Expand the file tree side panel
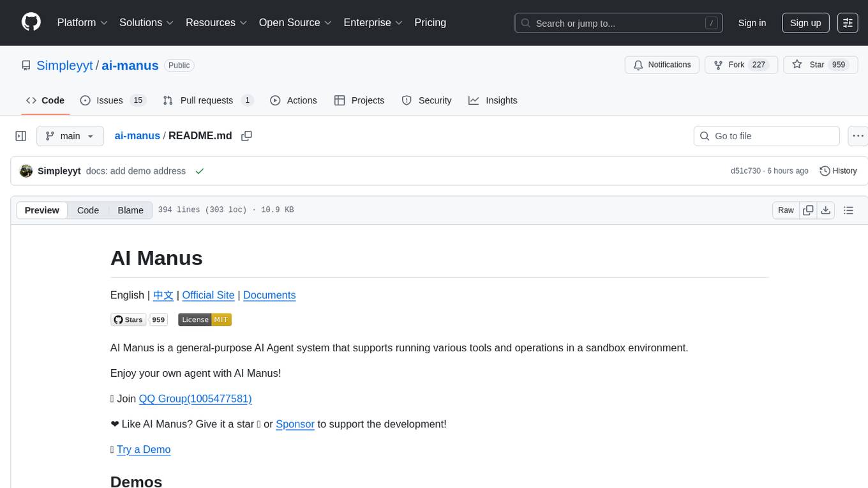Viewport: 868px width, 488px height. (21, 136)
